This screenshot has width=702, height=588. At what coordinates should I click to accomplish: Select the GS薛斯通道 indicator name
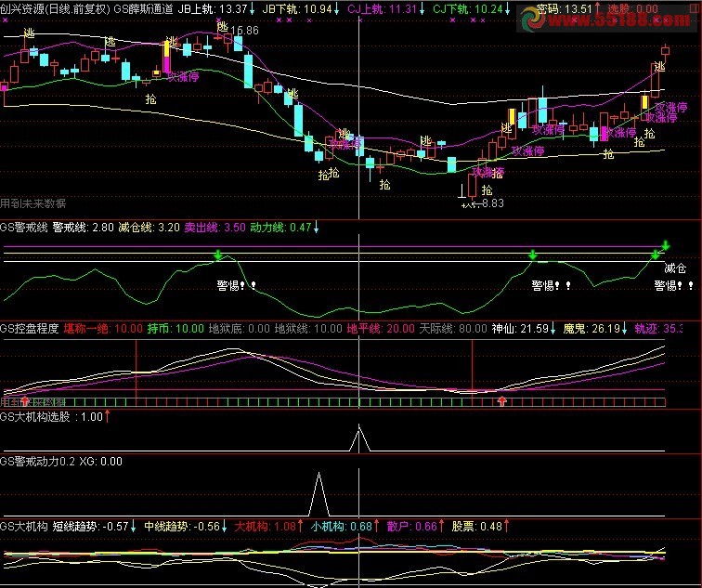pyautogui.click(x=143, y=9)
